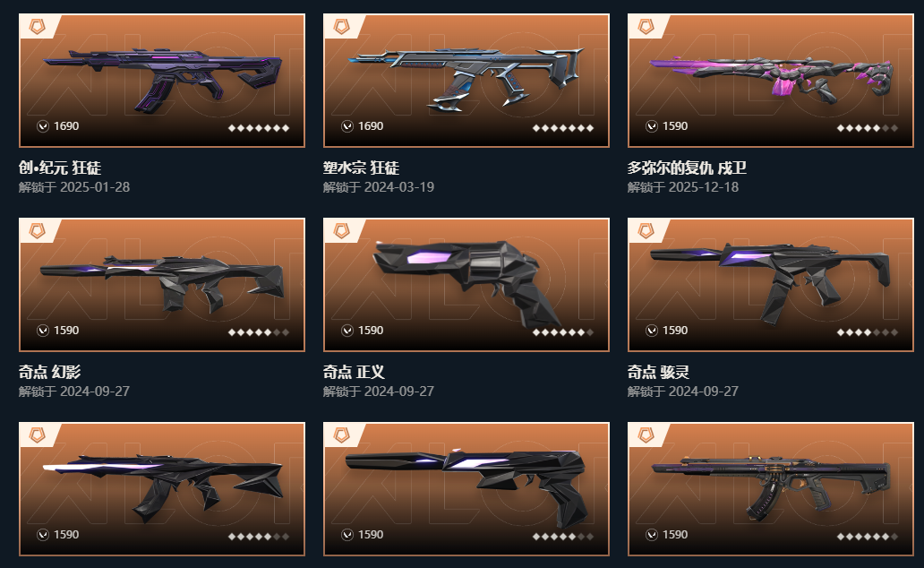924x568 pixels.
Task: Open the 塑水宗 狂徒 silver rifle skin thumbnail
Action: coord(466,81)
